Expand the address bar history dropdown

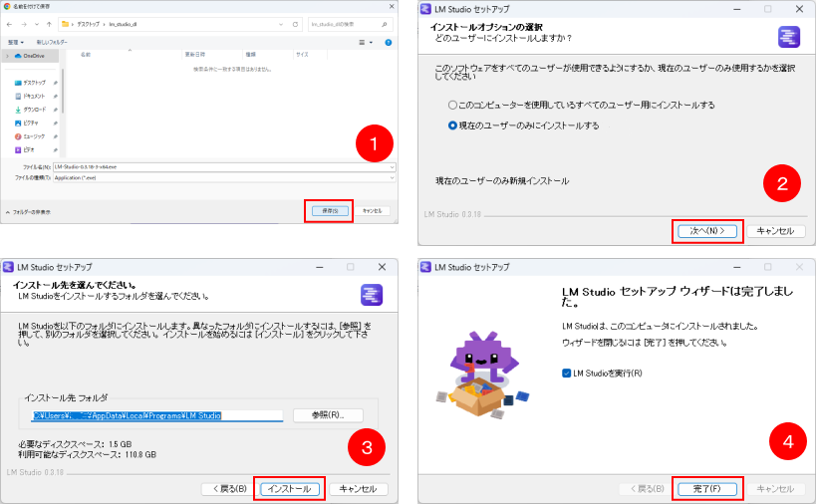pos(281,25)
